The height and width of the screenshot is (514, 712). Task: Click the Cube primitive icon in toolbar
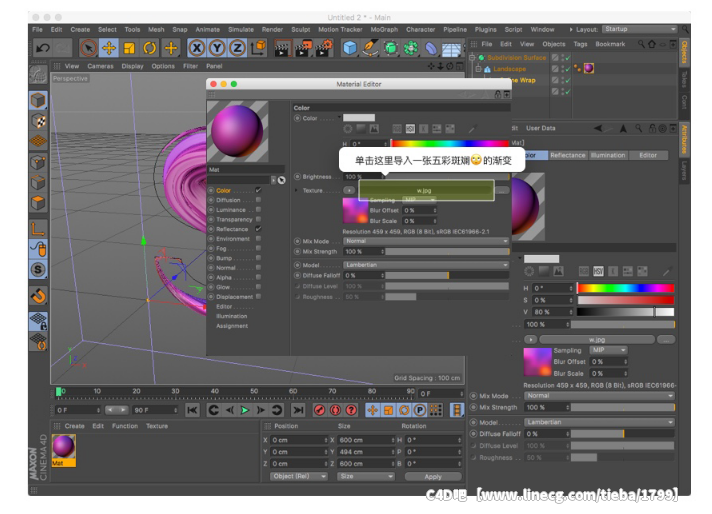click(350, 48)
